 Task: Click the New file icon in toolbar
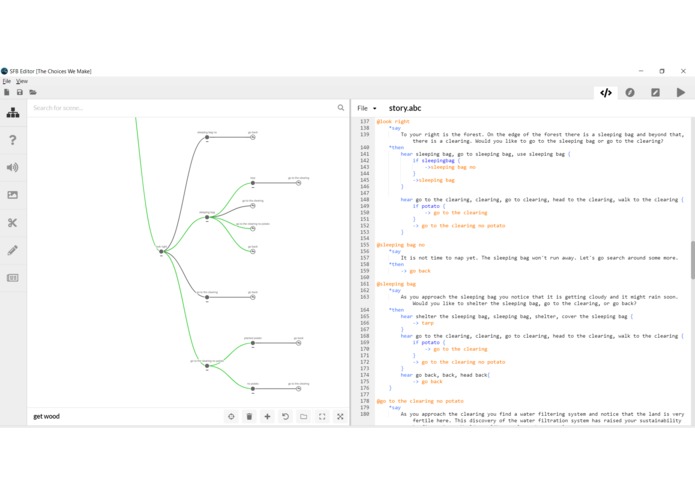(7, 92)
